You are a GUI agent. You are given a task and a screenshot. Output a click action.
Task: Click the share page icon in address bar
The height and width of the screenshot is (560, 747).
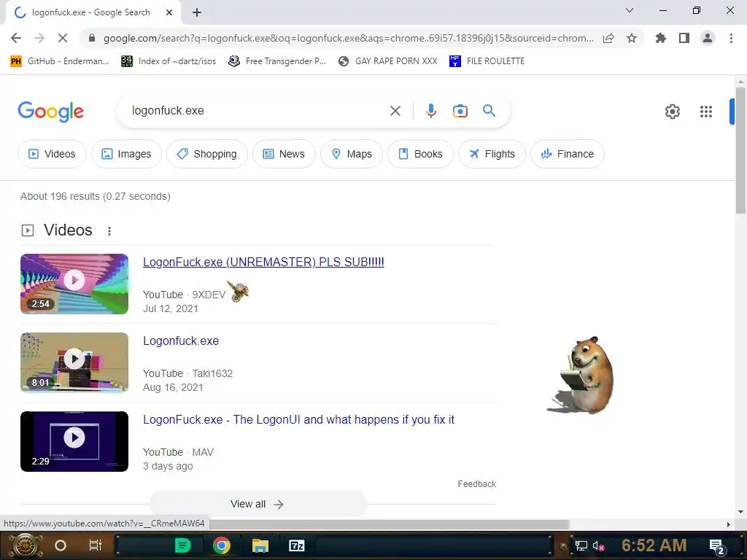pyautogui.click(x=608, y=38)
